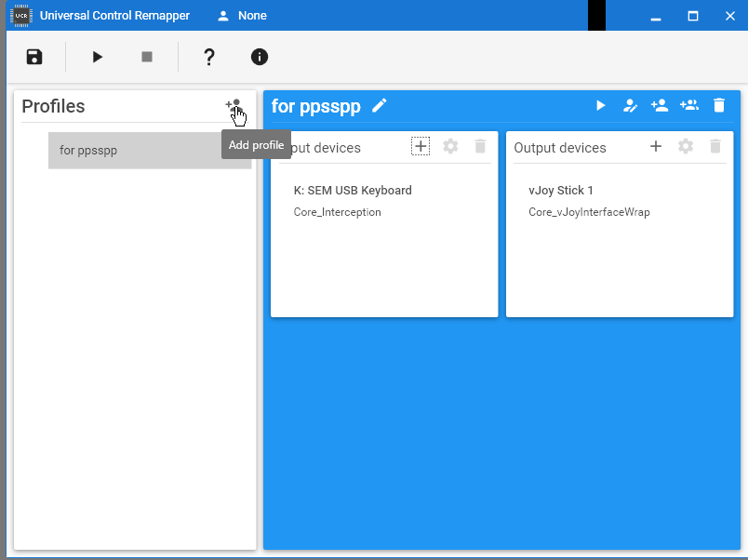This screenshot has width=748, height=560.
Task: Click the add group icon in profile header
Action: click(x=689, y=106)
